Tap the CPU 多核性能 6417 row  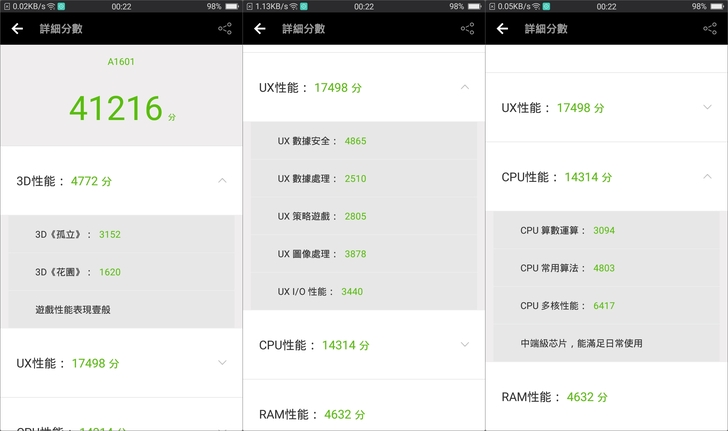606,306
